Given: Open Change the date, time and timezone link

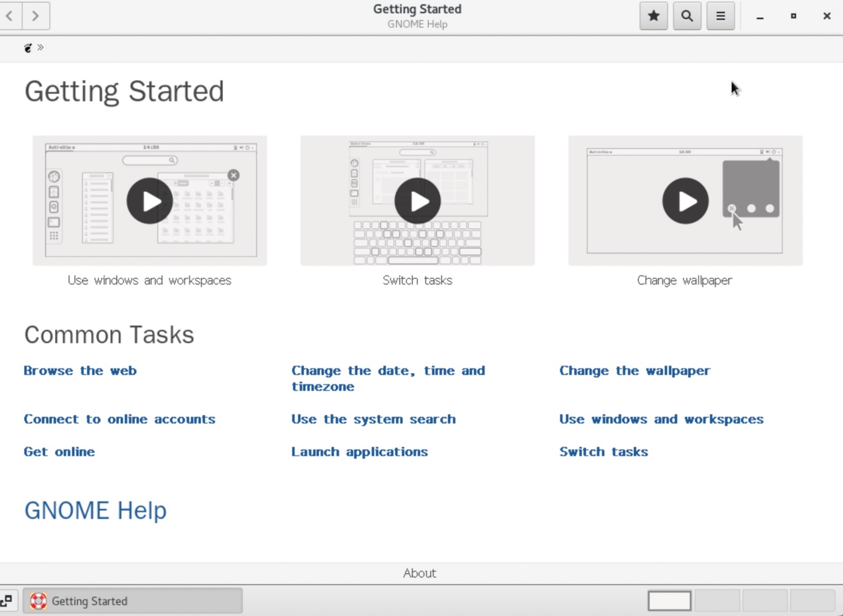Looking at the screenshot, I should [x=388, y=378].
